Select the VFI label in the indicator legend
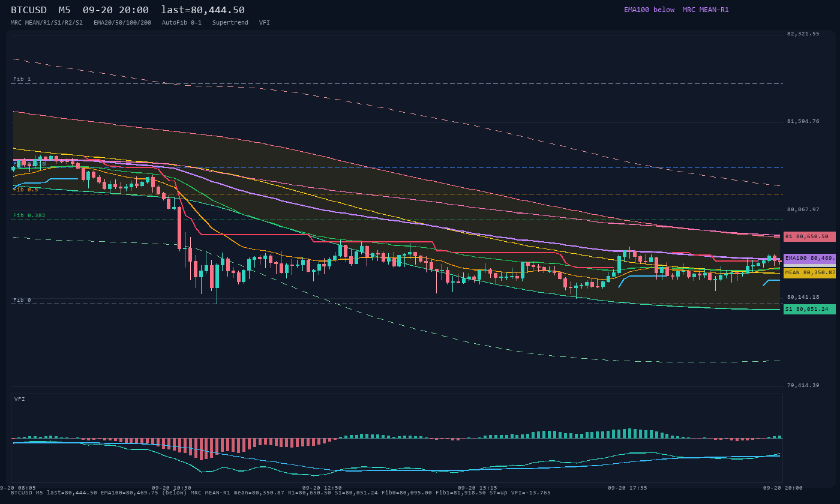 click(x=265, y=22)
